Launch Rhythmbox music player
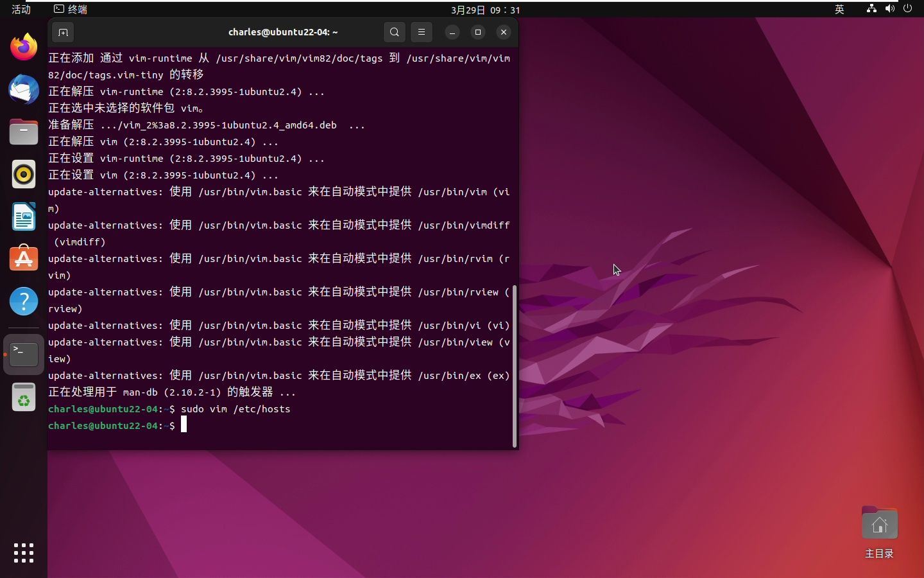The image size is (924, 578). [x=24, y=174]
